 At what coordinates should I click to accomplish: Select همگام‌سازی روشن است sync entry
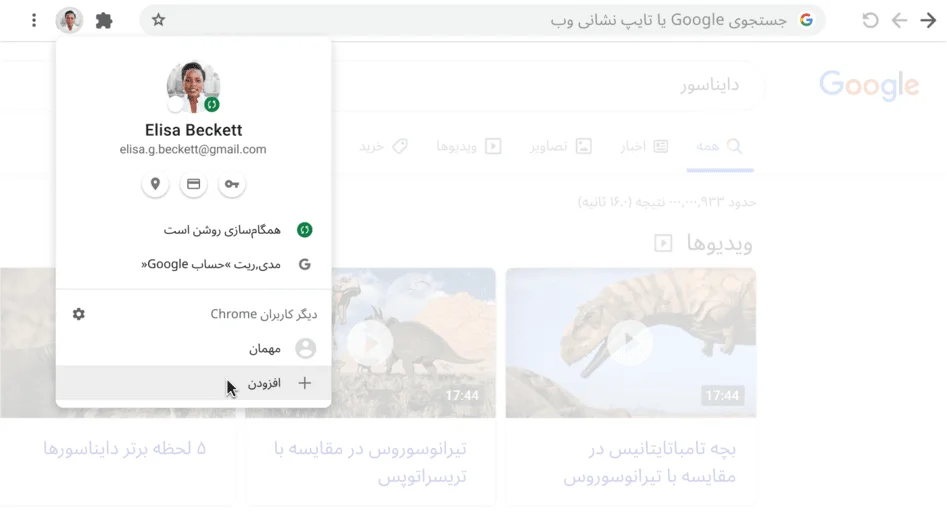point(193,230)
